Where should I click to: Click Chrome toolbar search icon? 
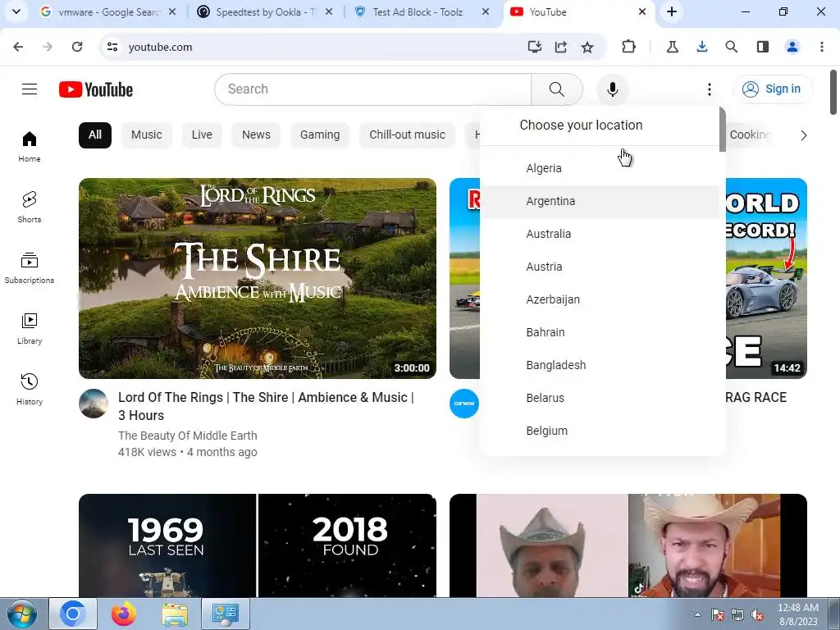tap(731, 47)
